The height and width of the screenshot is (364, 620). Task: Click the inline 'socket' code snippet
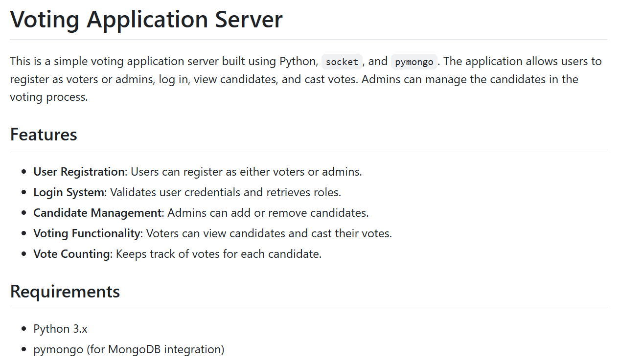click(342, 62)
